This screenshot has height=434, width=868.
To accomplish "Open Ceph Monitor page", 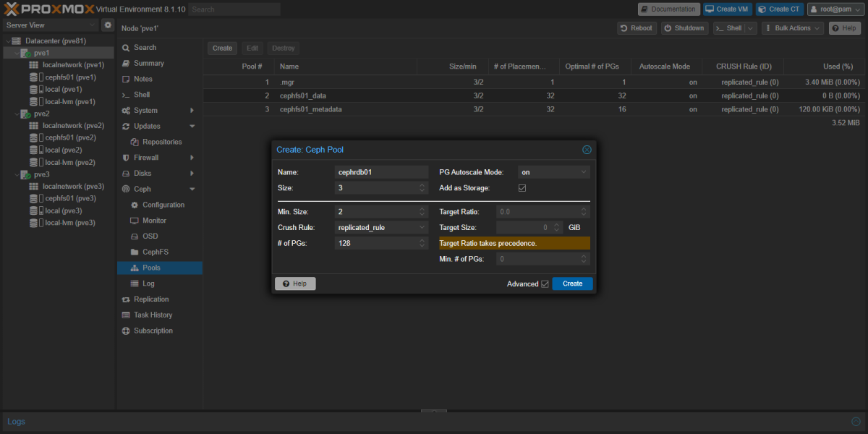I will [154, 221].
